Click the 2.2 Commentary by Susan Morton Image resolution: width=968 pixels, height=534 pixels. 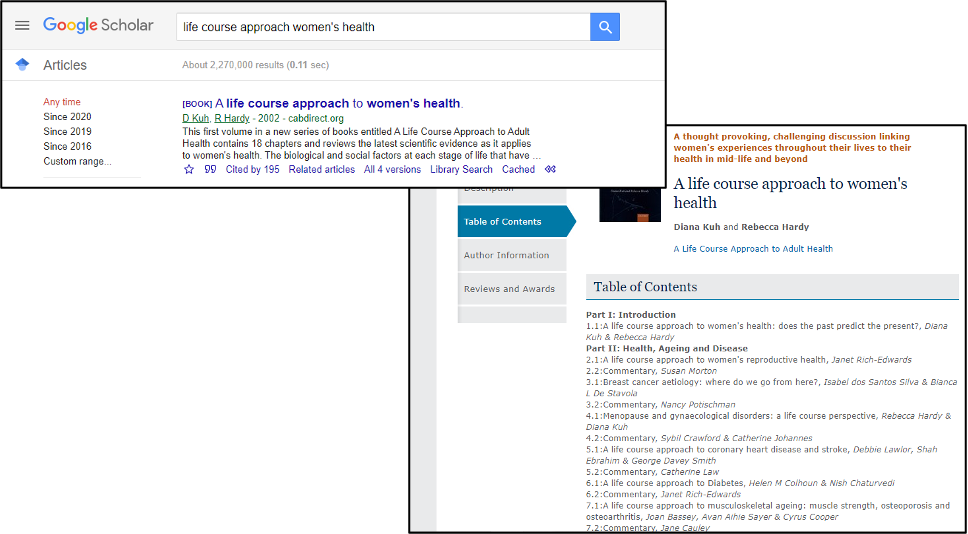[x=651, y=371]
